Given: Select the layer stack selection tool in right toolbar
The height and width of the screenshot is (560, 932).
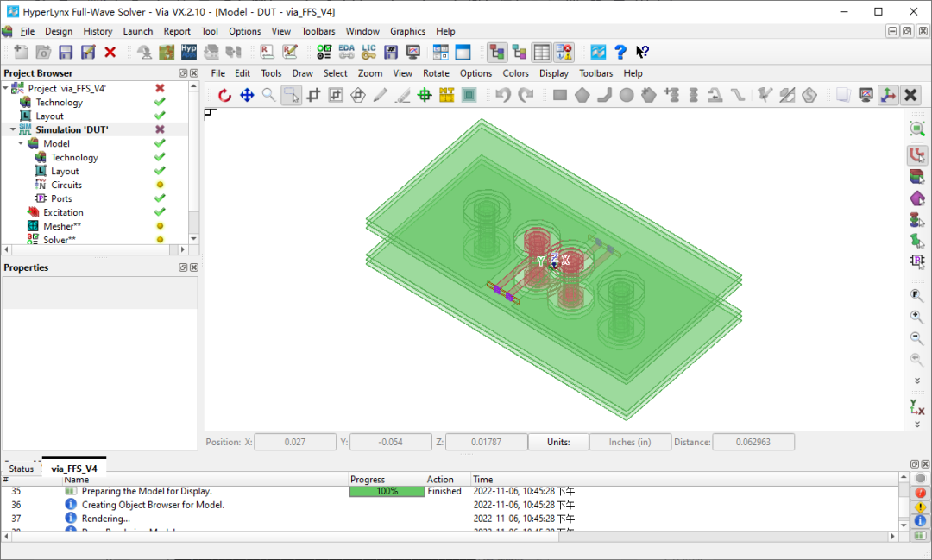Looking at the screenshot, I should 917,177.
